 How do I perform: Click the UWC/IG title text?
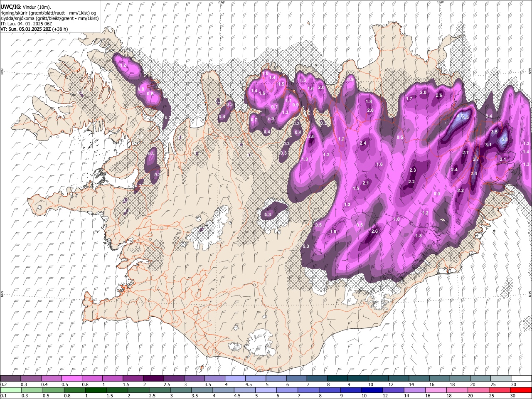click(10, 7)
